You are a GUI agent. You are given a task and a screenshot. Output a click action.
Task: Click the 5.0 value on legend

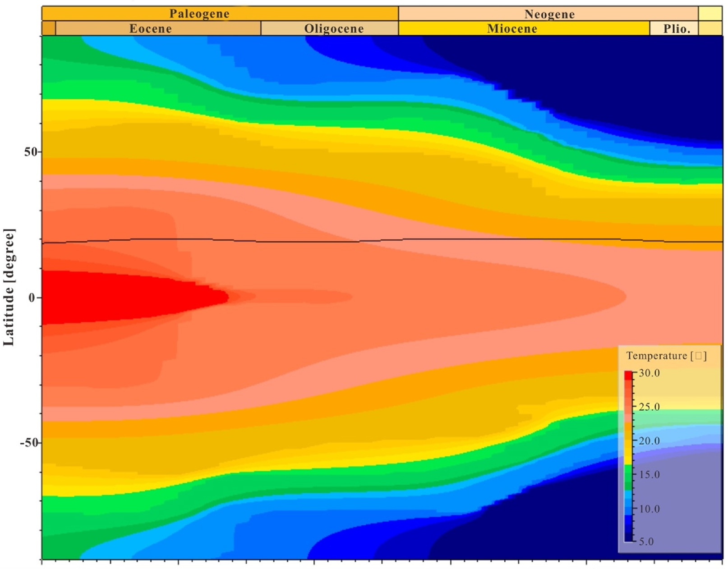[x=646, y=541]
